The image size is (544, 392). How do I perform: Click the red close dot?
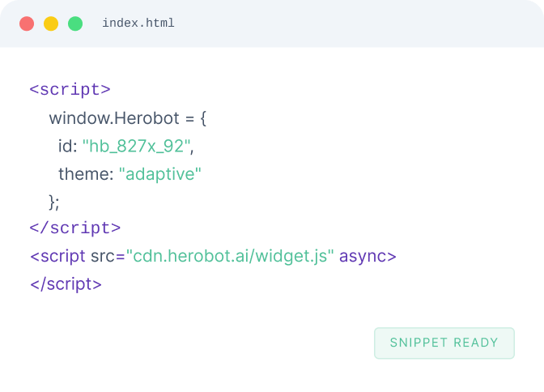point(27,23)
